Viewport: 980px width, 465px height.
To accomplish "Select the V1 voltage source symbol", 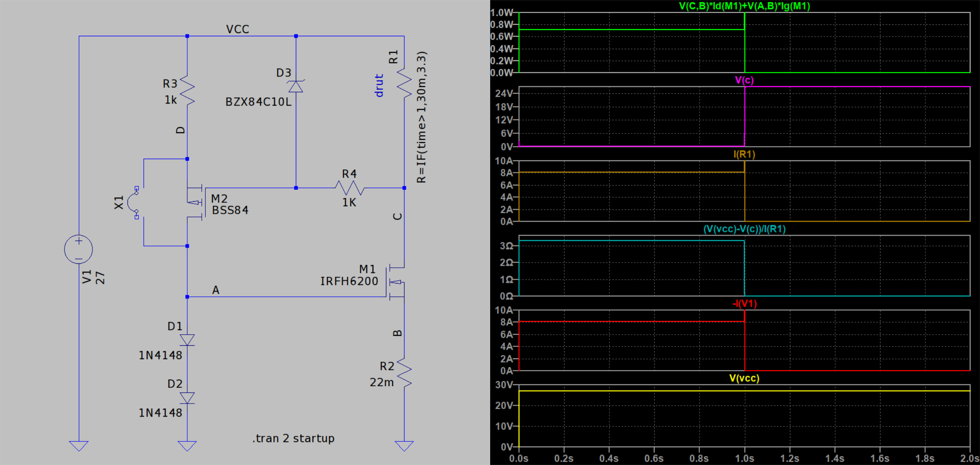I will pos(79,249).
